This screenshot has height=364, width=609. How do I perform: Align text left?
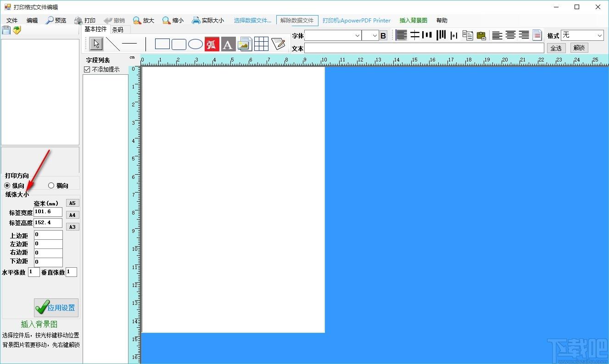click(497, 35)
